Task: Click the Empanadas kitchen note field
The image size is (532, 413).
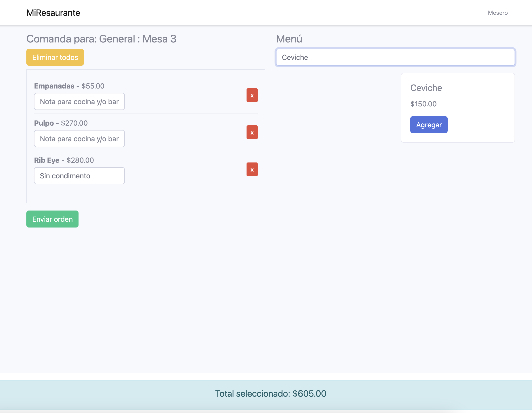Action: 79,101
